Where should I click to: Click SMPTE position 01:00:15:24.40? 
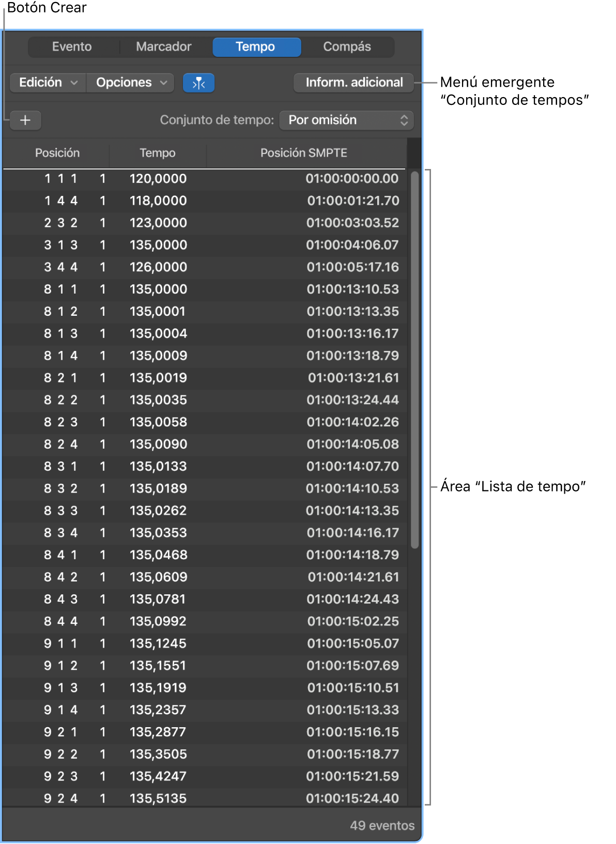click(352, 799)
